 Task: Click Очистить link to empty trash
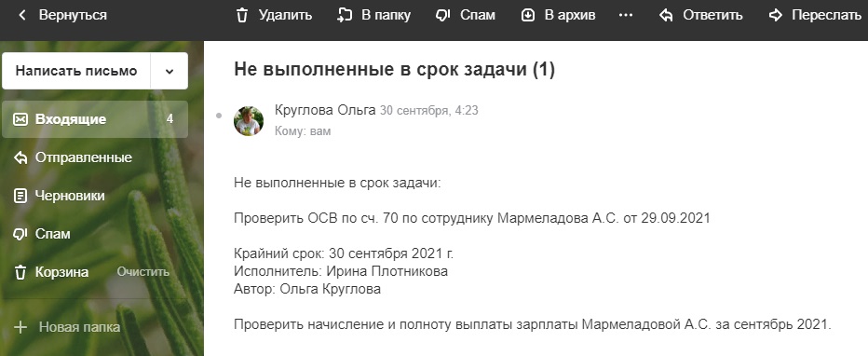click(x=142, y=272)
